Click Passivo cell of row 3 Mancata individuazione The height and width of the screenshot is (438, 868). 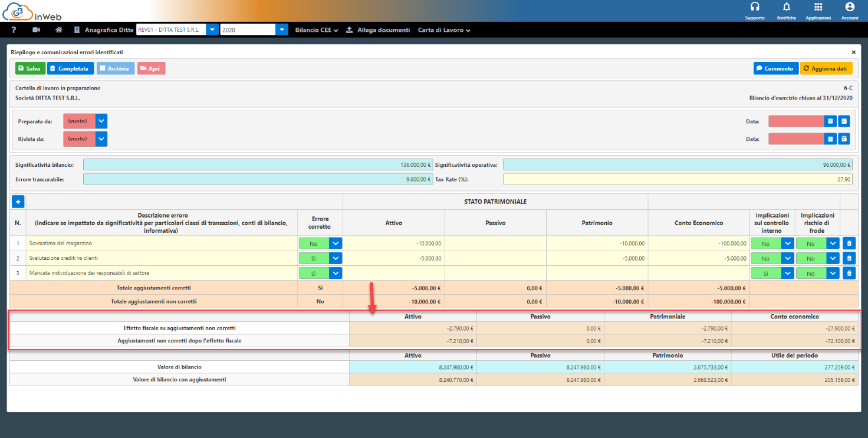[x=495, y=273]
